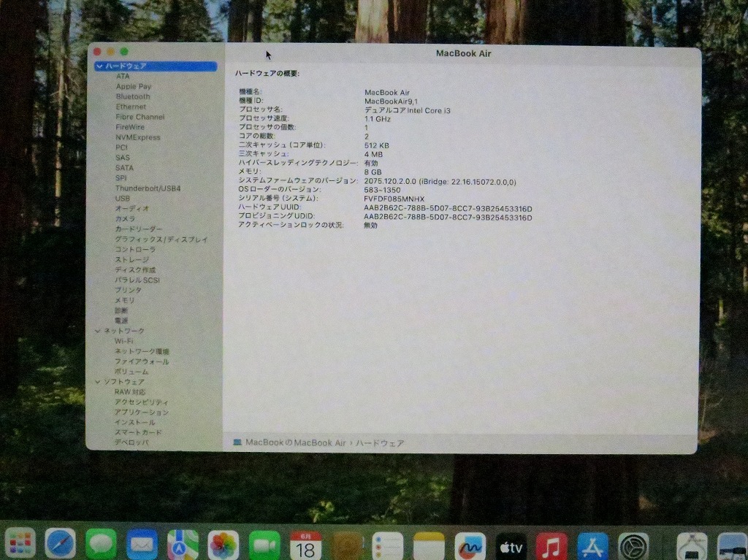The width and height of the screenshot is (748, 560).
Task: Select Fibre Channel in the sidebar
Action: point(140,117)
